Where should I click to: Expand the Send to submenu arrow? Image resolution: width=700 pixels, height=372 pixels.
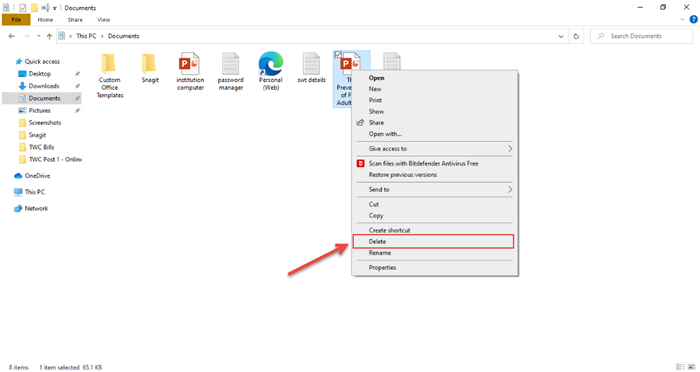click(x=510, y=190)
